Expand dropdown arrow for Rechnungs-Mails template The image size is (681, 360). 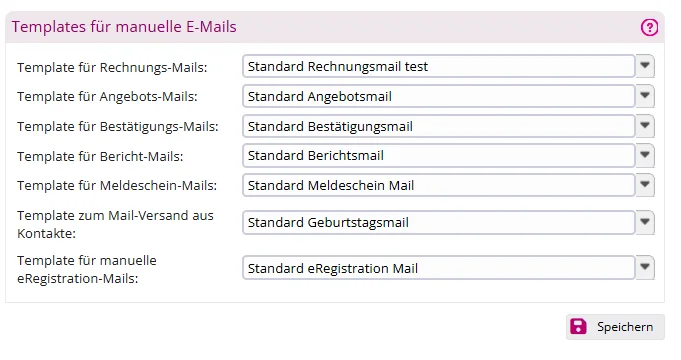tap(645, 66)
